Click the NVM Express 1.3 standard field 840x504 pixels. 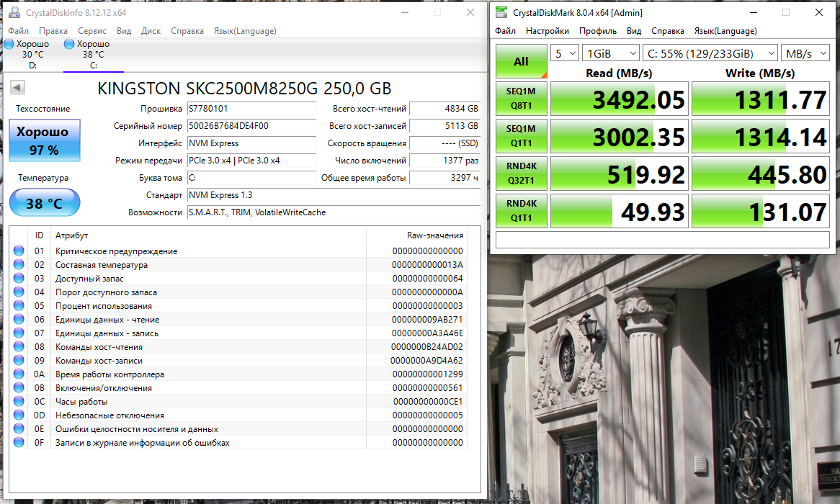(334, 195)
